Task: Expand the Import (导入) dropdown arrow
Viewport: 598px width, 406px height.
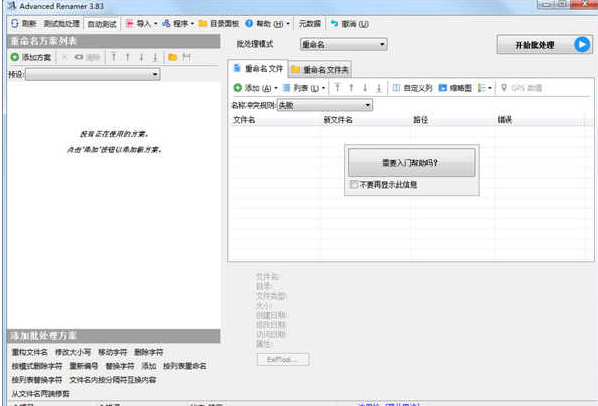Action: pyautogui.click(x=156, y=24)
